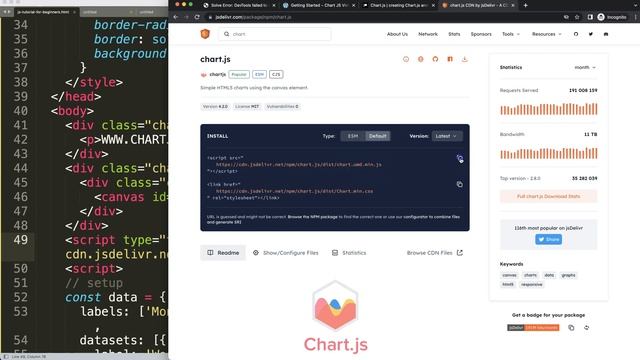640x360 pixels.
Task: Click the ESM tag badge under title
Action: click(259, 75)
